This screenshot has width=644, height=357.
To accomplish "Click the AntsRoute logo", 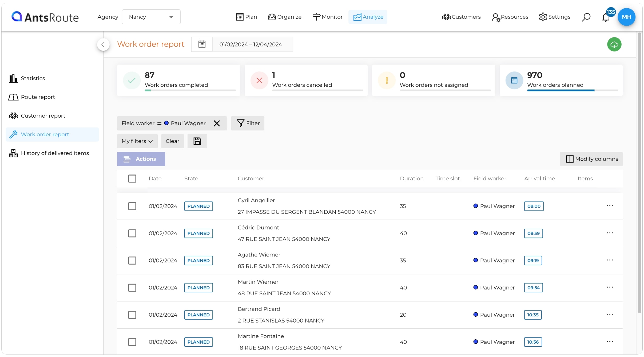I will pyautogui.click(x=45, y=17).
